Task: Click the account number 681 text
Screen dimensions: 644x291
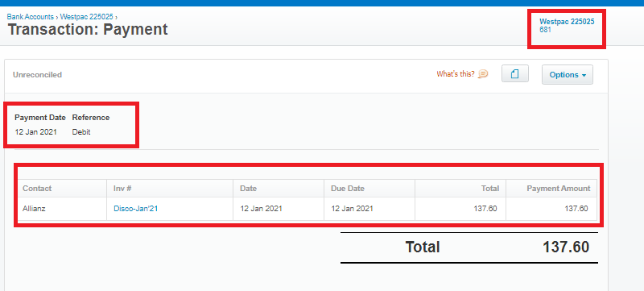Action: click(x=545, y=30)
